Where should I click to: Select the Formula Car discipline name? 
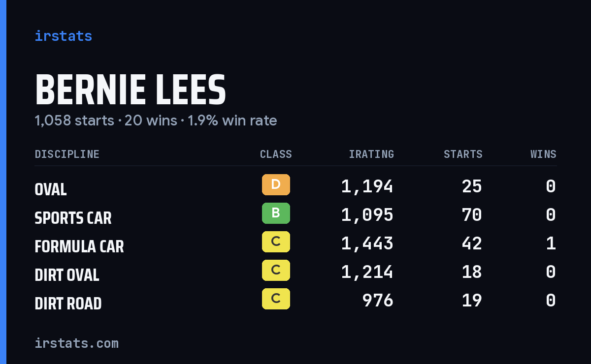coord(79,246)
